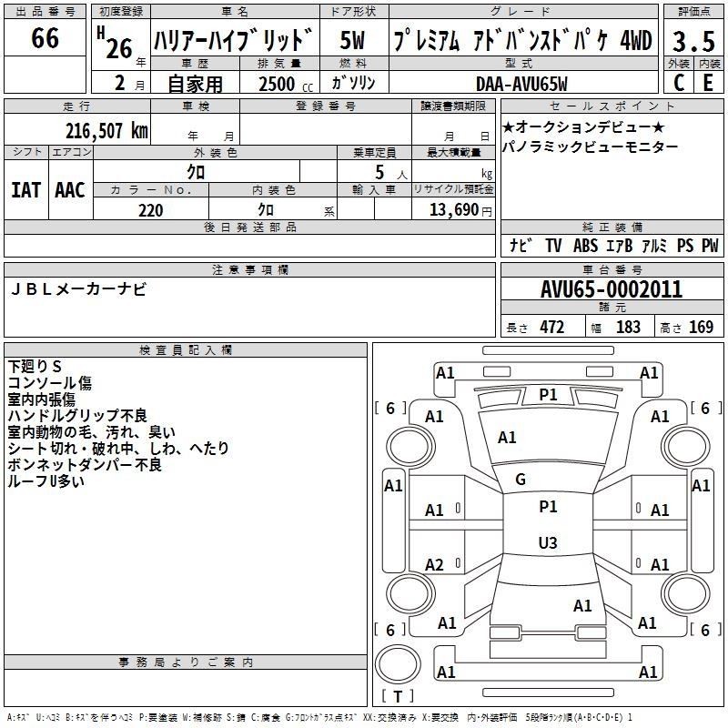Select the note ハンドルグリップ不良

[77, 416]
